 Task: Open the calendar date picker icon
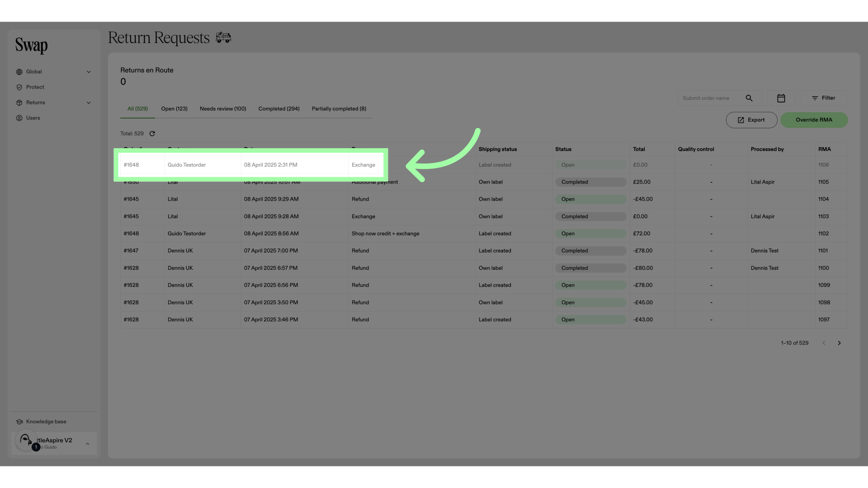781,98
